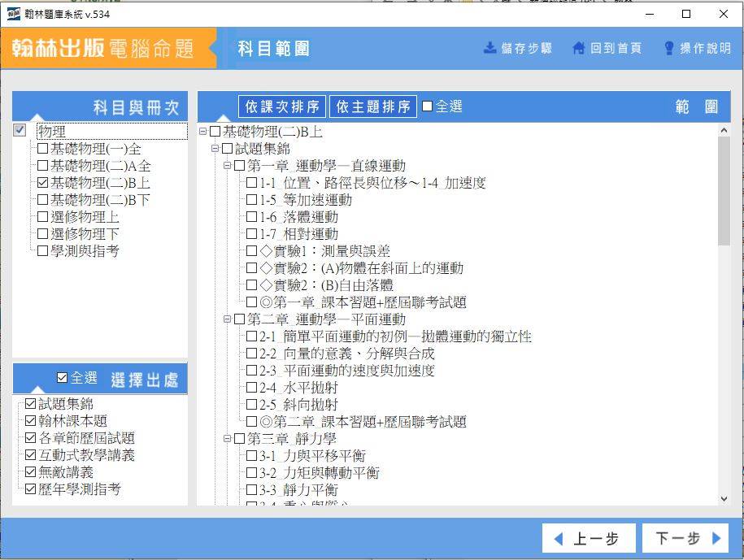Click the app icon in the title bar
Screen dimensions: 744x560
click(x=13, y=14)
